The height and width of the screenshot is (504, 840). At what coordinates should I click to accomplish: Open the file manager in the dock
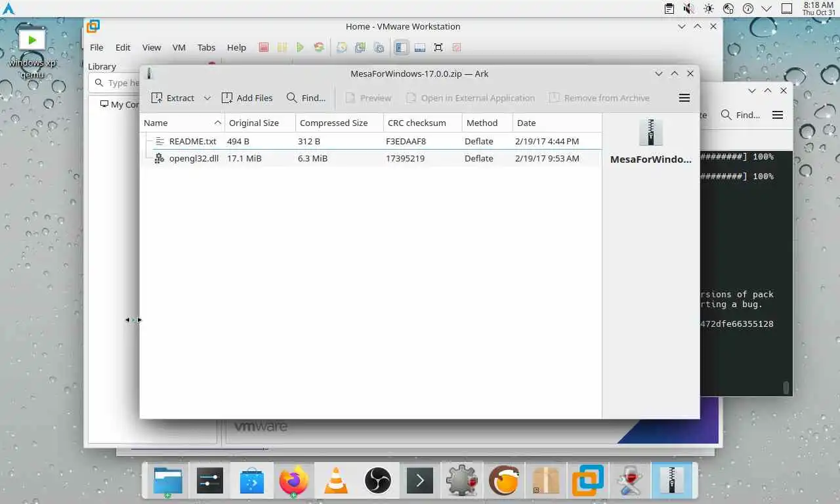point(168,481)
